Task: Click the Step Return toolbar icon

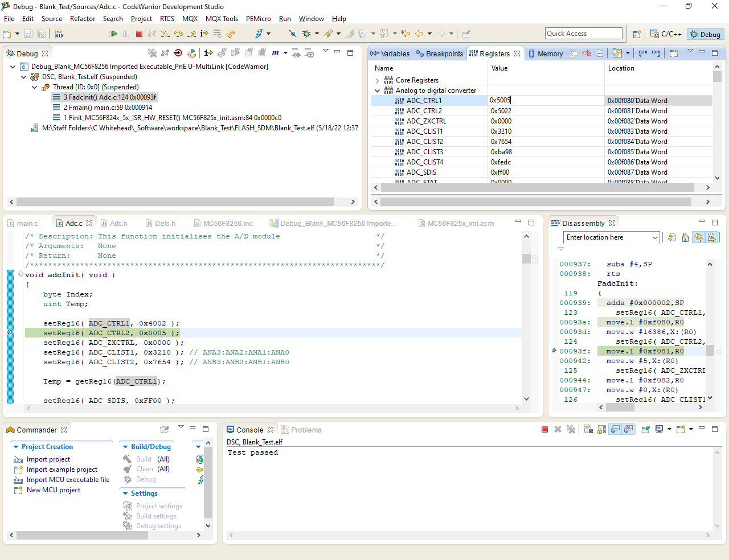Action: point(191,34)
